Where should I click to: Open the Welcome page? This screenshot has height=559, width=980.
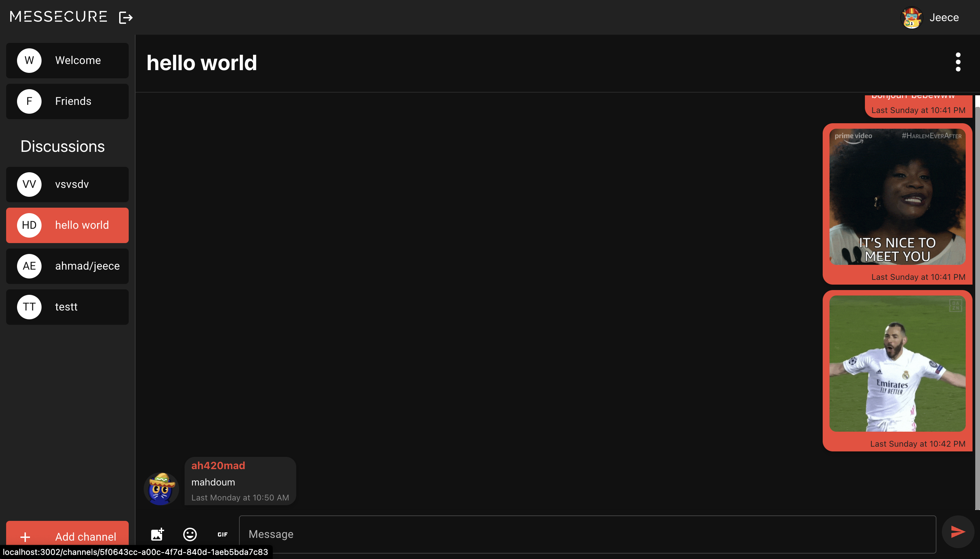coord(67,61)
